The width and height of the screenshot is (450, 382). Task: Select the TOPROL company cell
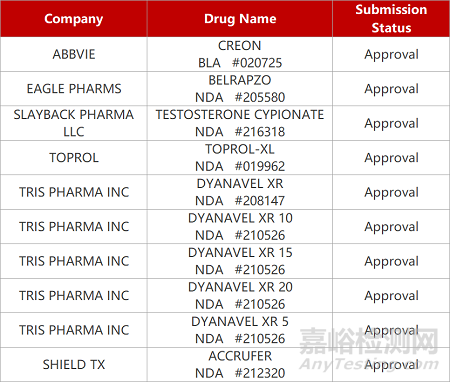74,158
